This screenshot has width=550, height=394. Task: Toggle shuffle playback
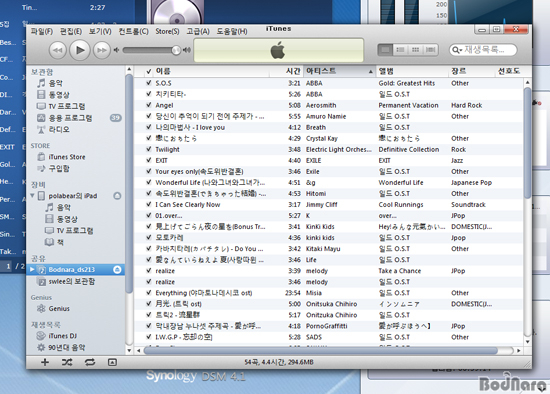(x=67, y=362)
